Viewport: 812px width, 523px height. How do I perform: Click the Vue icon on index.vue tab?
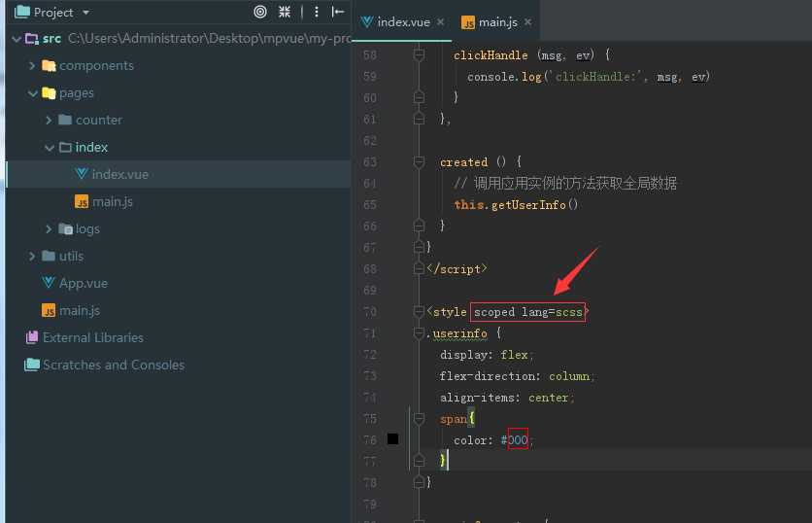(x=366, y=21)
